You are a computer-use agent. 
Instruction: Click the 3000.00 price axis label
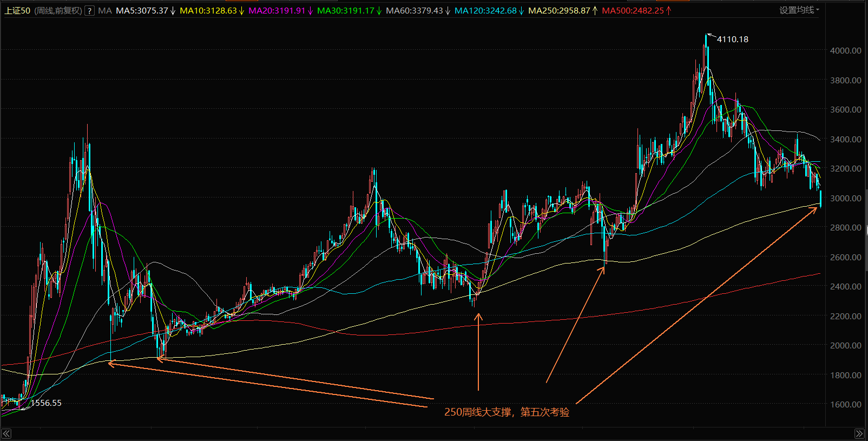coord(846,198)
